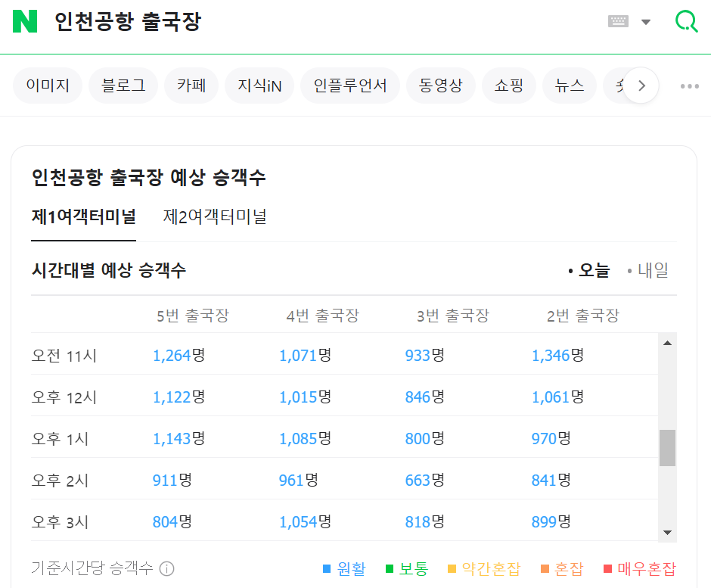Screen dimensions: 711x588
Task: Click the 841명 value
Action: [551, 480]
